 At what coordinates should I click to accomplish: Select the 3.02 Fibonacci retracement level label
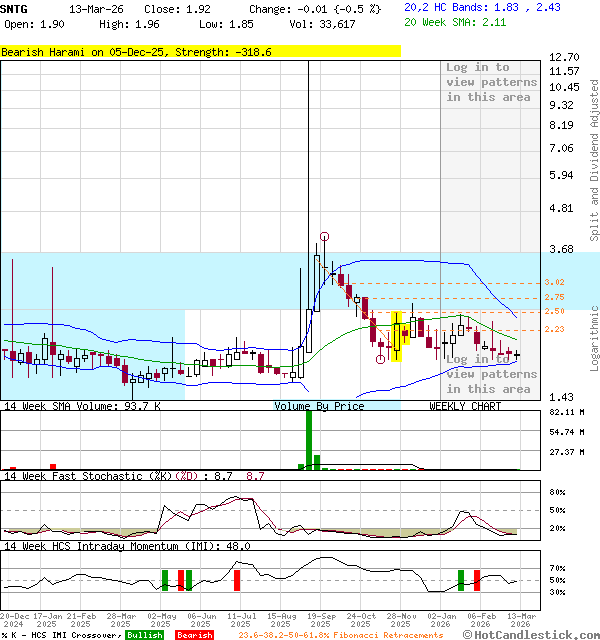[x=555, y=283]
